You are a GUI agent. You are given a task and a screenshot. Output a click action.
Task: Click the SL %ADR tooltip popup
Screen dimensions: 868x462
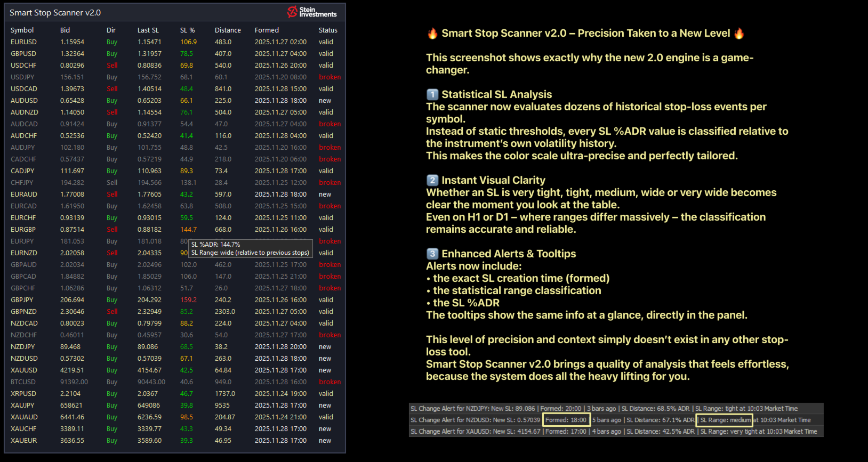point(250,249)
